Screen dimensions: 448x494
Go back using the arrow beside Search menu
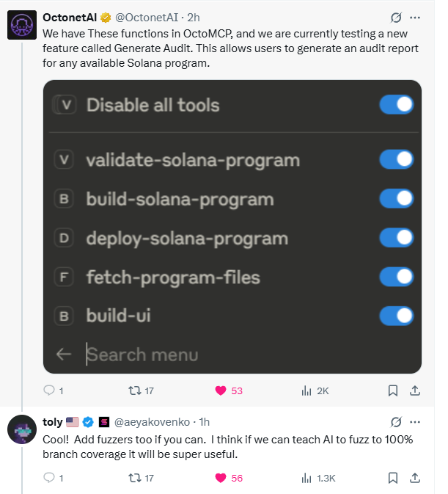(64, 355)
